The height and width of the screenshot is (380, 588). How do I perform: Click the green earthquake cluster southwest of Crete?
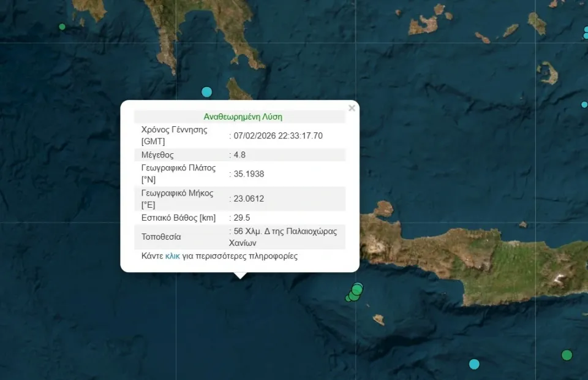point(355,292)
